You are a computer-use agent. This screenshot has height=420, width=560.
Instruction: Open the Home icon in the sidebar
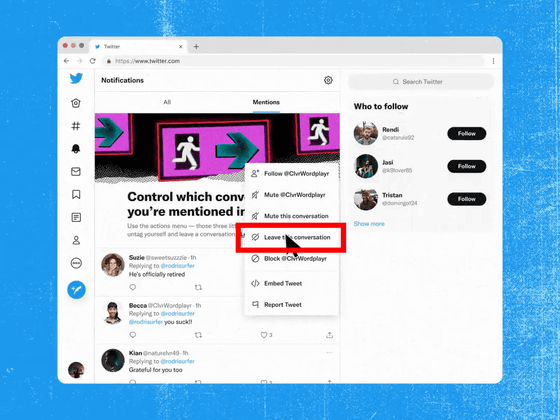76,103
